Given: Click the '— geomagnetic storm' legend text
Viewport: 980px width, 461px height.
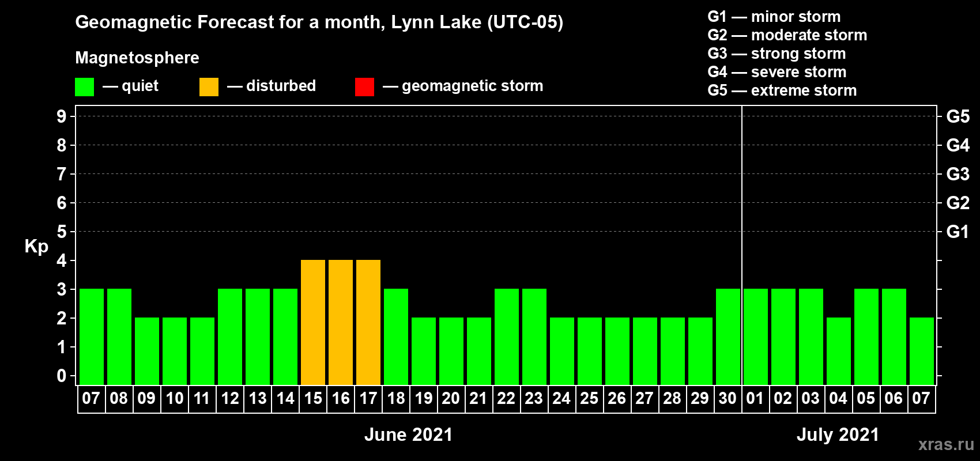Looking at the screenshot, I should click(x=463, y=86).
